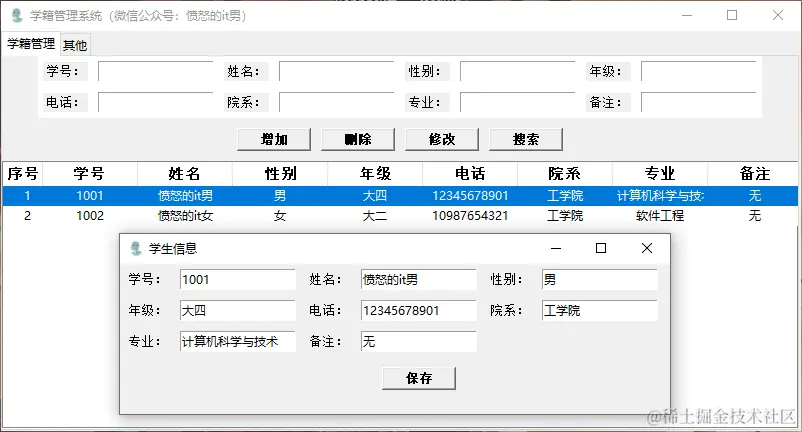Focus the 姓名 search field in main window

337,71
